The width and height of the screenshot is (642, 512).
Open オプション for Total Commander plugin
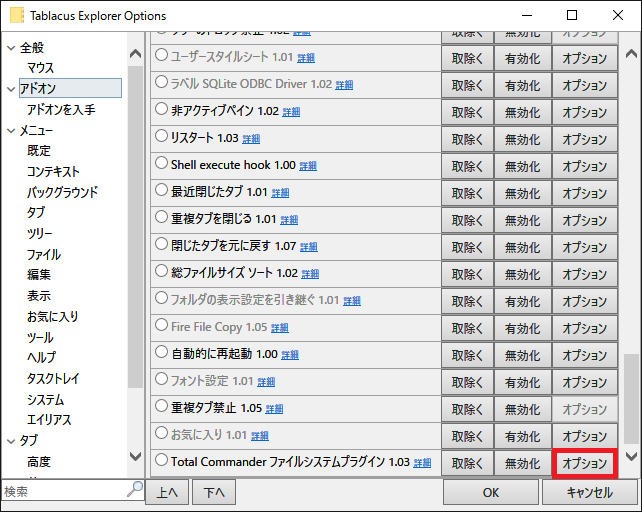click(x=585, y=464)
